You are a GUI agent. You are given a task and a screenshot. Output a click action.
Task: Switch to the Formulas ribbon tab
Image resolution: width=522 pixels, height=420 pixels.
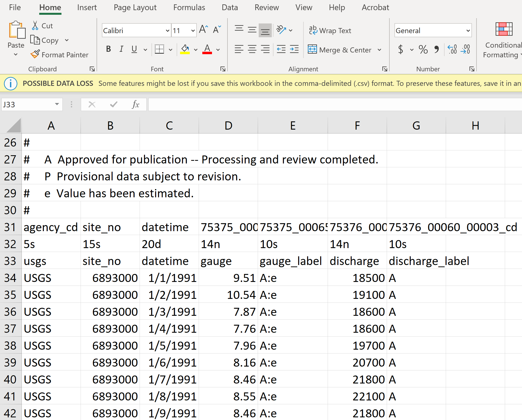tap(189, 7)
